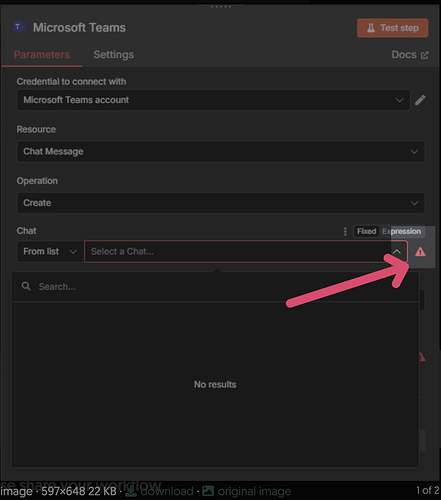Click the Microsoft Teams logo icon
The width and height of the screenshot is (441, 500).
(x=20, y=27)
